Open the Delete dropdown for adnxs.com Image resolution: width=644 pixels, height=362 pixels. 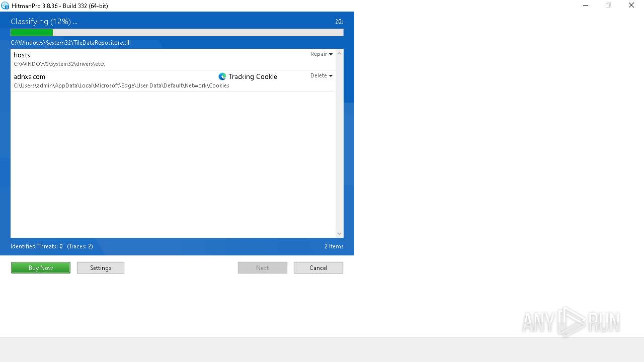coord(321,75)
